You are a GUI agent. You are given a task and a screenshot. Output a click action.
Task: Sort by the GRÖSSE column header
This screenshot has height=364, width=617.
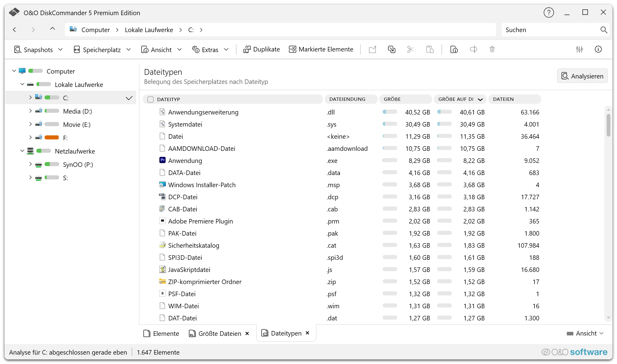(392, 99)
